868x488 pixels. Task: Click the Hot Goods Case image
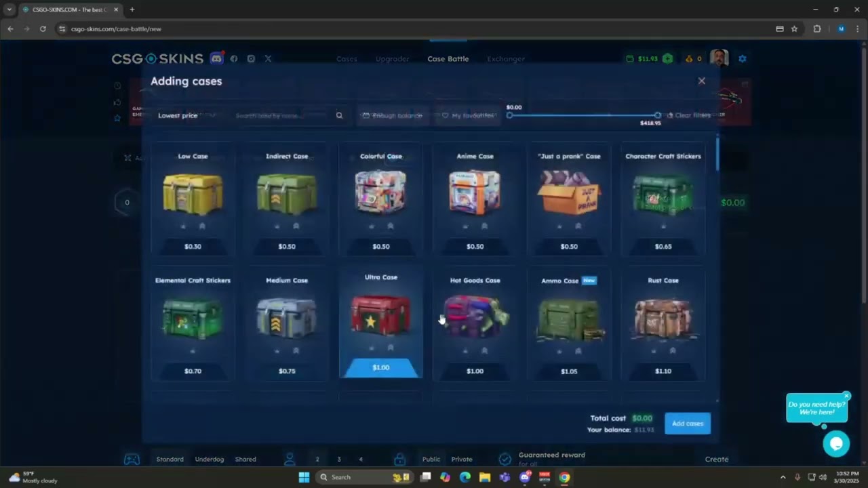(475, 317)
